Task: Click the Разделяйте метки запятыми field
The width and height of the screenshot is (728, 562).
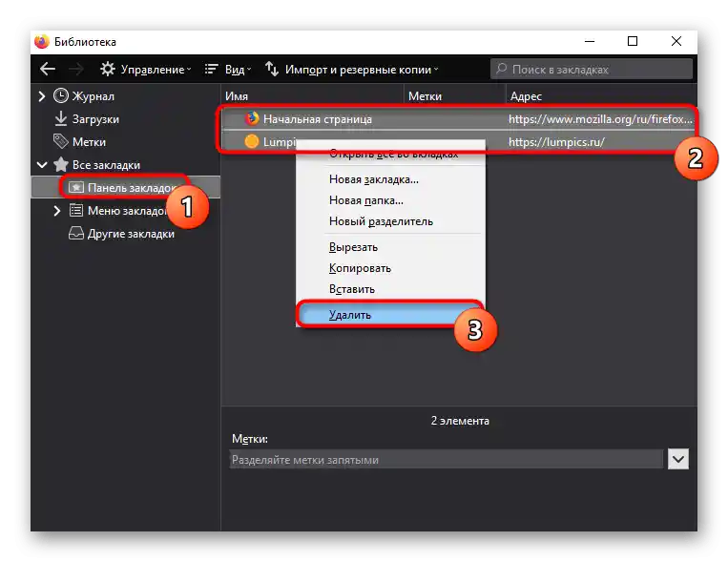Action: coord(447,459)
